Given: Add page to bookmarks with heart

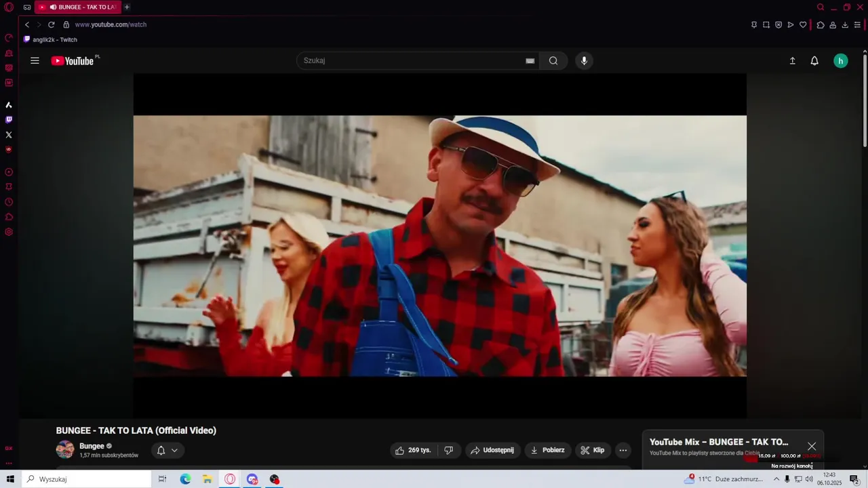Looking at the screenshot, I should [x=803, y=25].
